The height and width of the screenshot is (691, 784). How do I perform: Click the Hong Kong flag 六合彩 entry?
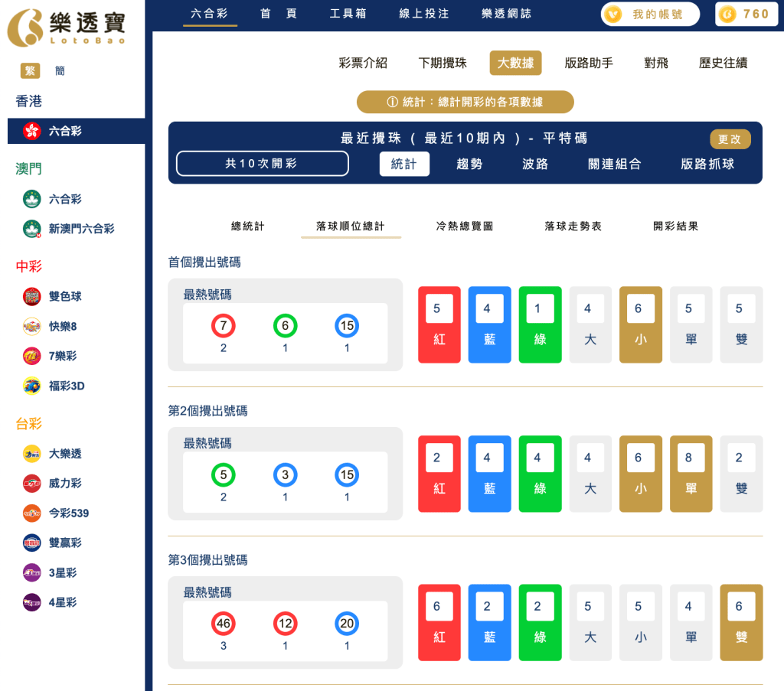pyautogui.click(x=30, y=132)
